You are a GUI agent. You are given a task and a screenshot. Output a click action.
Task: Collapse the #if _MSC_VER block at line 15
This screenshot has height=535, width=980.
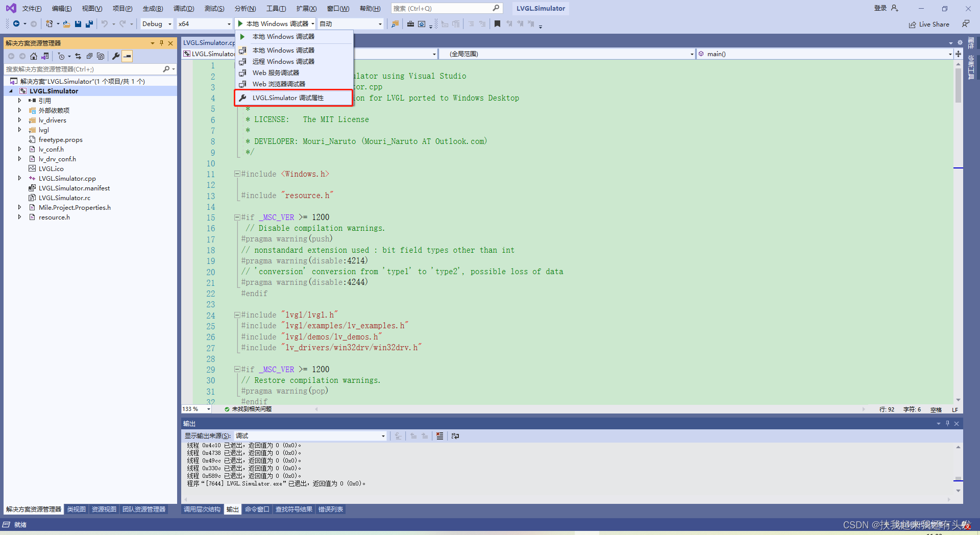coord(237,217)
